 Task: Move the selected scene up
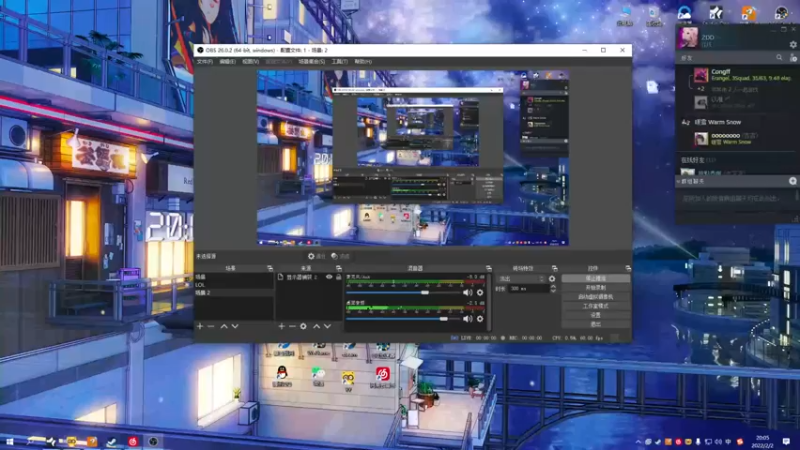pyautogui.click(x=224, y=326)
